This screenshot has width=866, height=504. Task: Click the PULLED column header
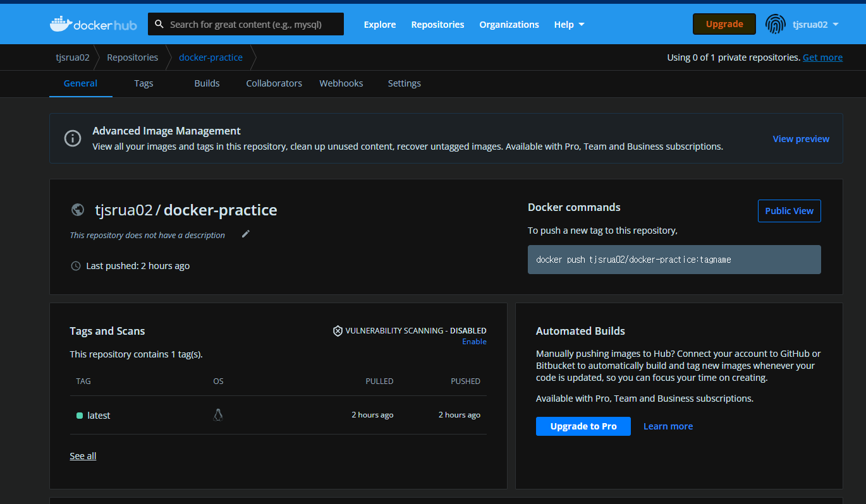click(x=379, y=381)
